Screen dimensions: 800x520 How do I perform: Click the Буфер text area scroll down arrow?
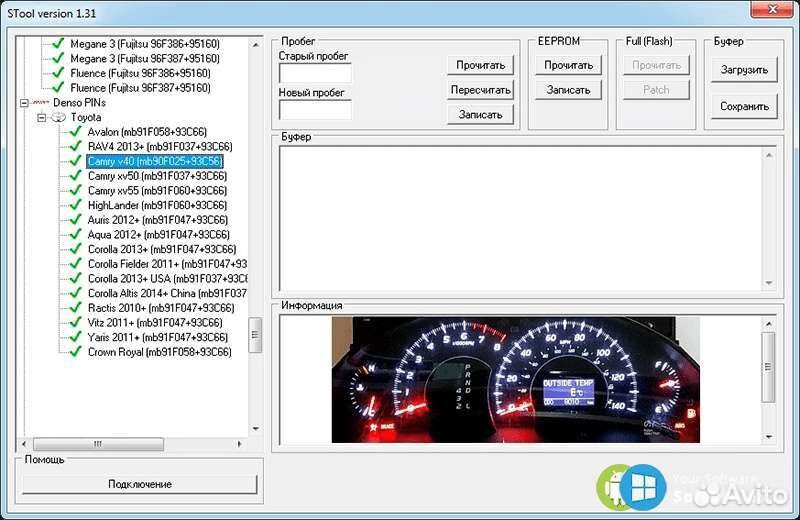pyautogui.click(x=769, y=283)
